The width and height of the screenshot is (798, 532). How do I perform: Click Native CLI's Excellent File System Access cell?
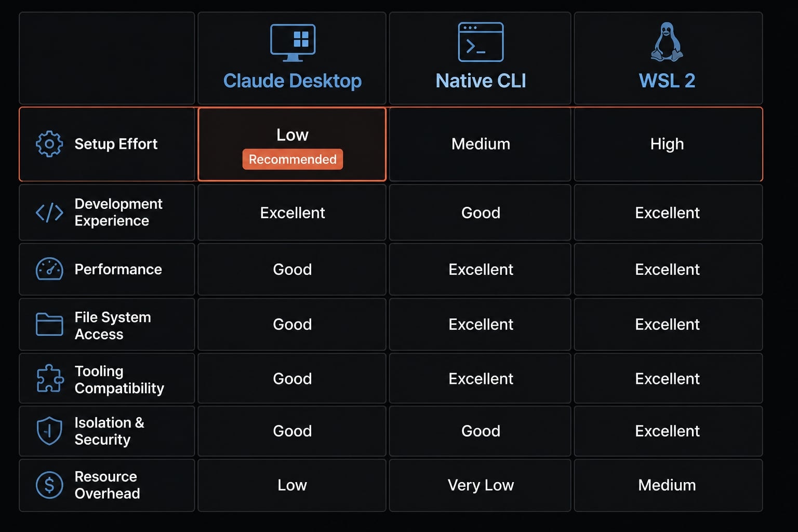[x=481, y=324]
